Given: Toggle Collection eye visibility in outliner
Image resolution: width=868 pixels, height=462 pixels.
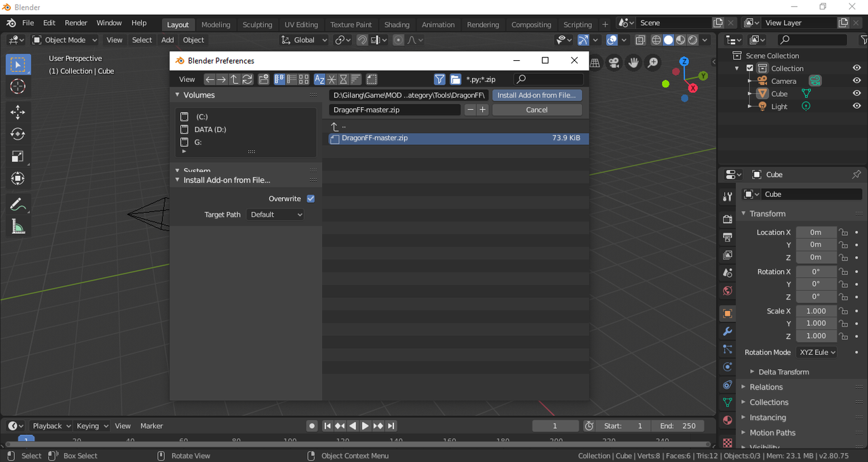Looking at the screenshot, I should [x=856, y=68].
